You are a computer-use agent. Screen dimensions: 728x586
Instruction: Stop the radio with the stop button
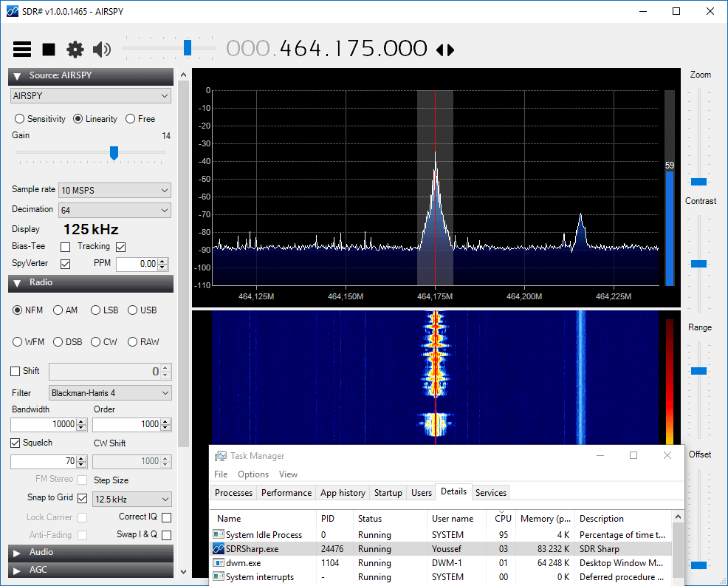tap(49, 50)
